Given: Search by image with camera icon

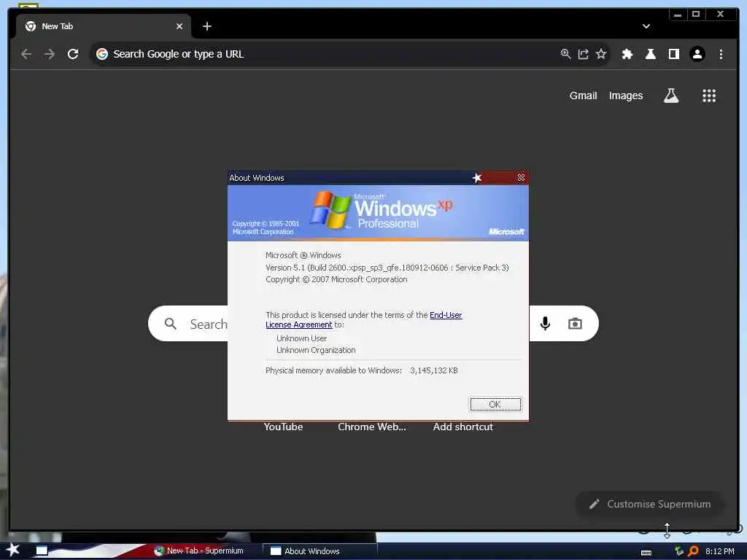Looking at the screenshot, I should pyautogui.click(x=575, y=324).
